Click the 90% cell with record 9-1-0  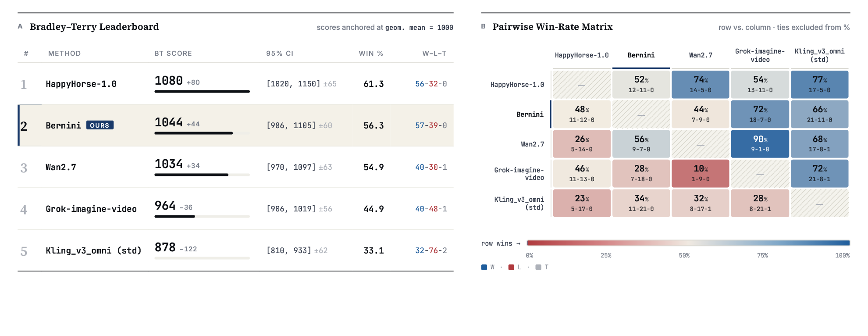pyautogui.click(x=760, y=144)
